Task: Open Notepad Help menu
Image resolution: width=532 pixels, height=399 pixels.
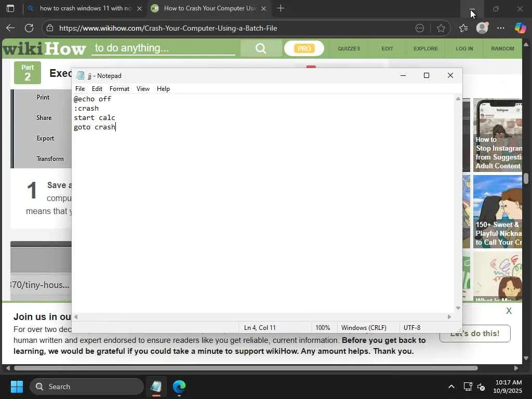Action: (x=163, y=88)
